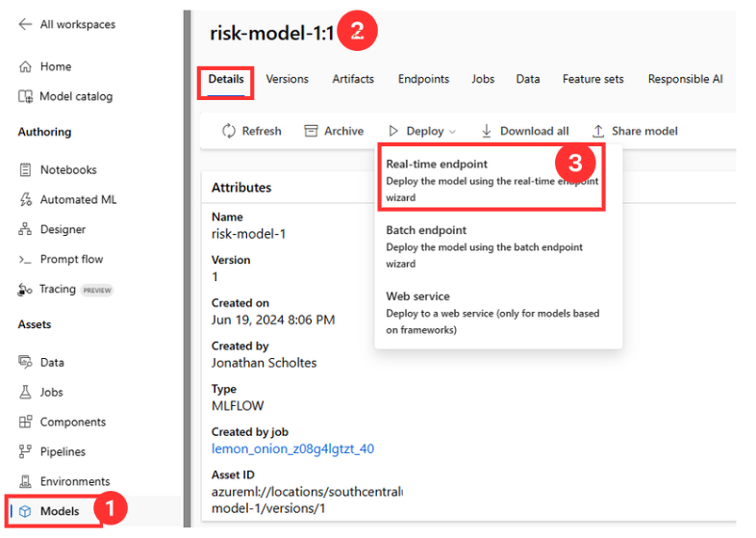Click Download all button
Image resolution: width=756 pixels, height=538 pixels.
click(x=525, y=131)
